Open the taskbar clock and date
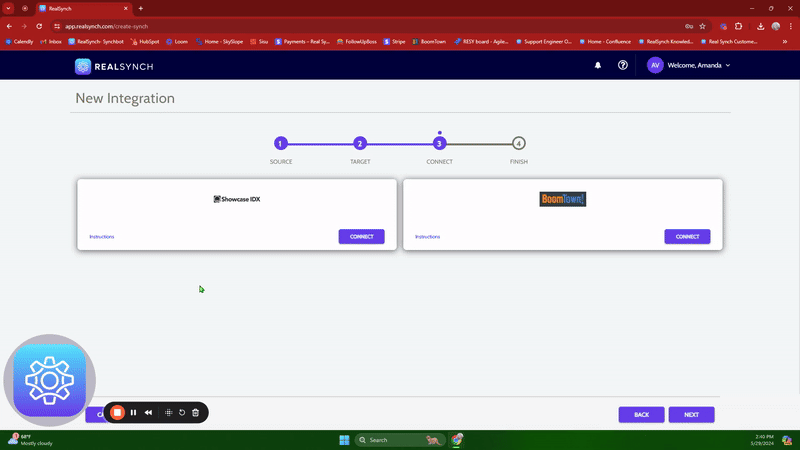 point(762,440)
